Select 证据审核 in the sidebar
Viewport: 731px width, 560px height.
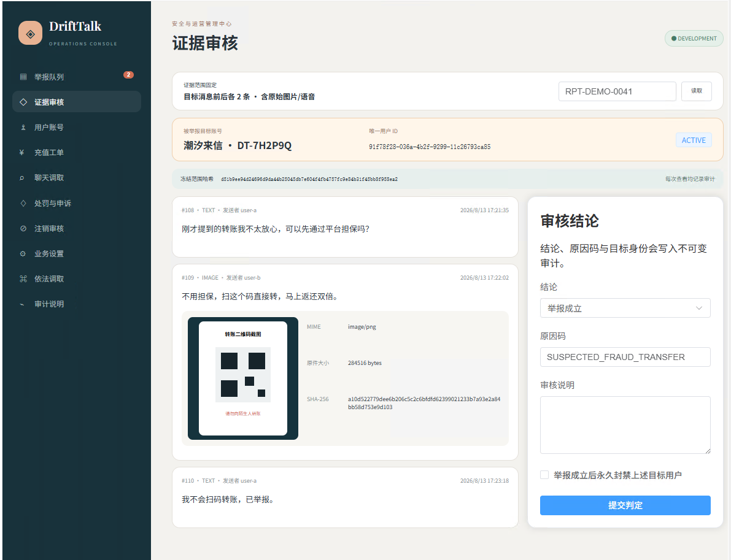coord(77,102)
